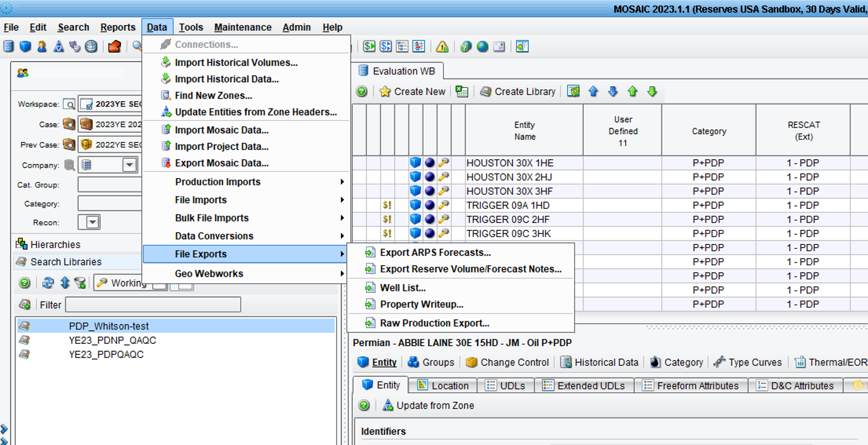
Task: Click the workspace search magnifier icon
Action: pos(69,104)
